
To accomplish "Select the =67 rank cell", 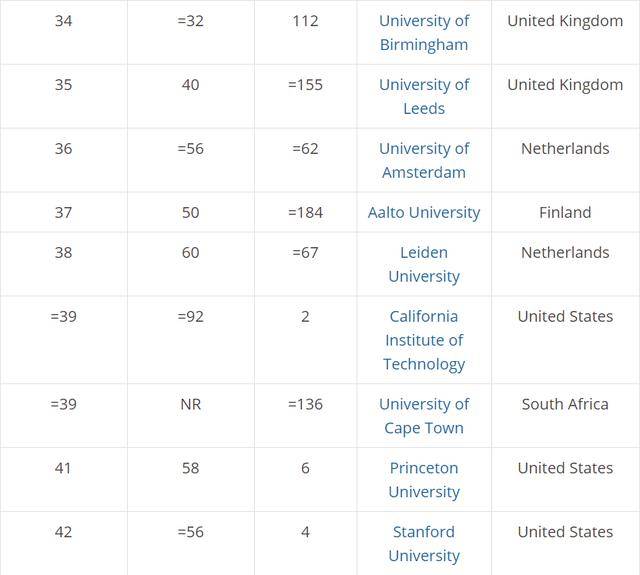I will point(306,264).
